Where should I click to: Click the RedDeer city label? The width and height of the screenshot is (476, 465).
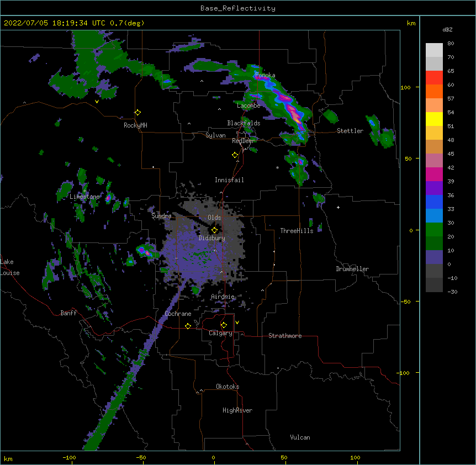click(243, 141)
